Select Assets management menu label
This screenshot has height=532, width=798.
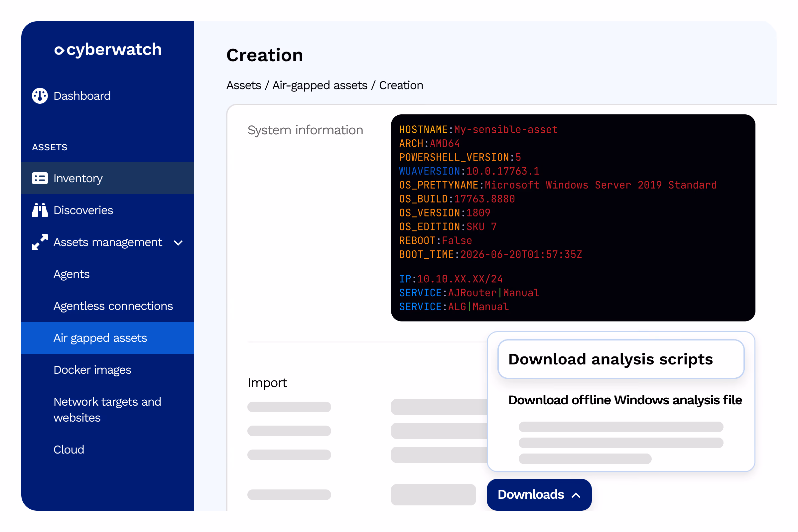tap(108, 242)
